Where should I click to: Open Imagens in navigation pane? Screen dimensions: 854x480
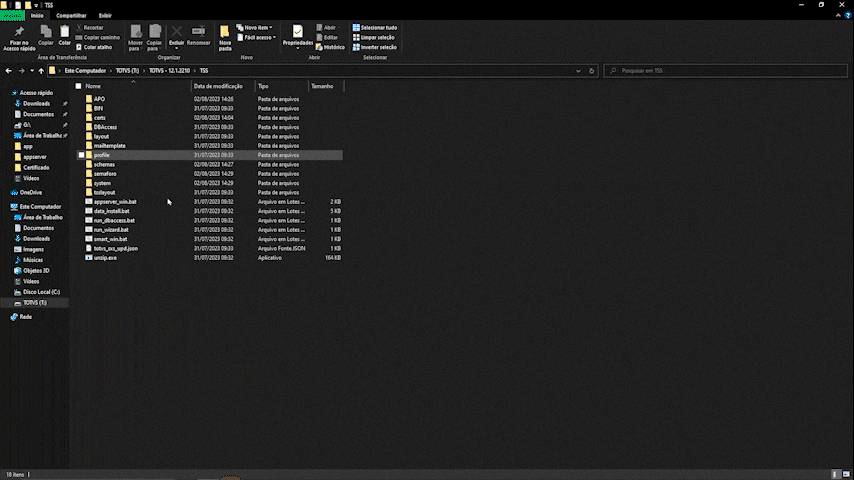coord(33,250)
